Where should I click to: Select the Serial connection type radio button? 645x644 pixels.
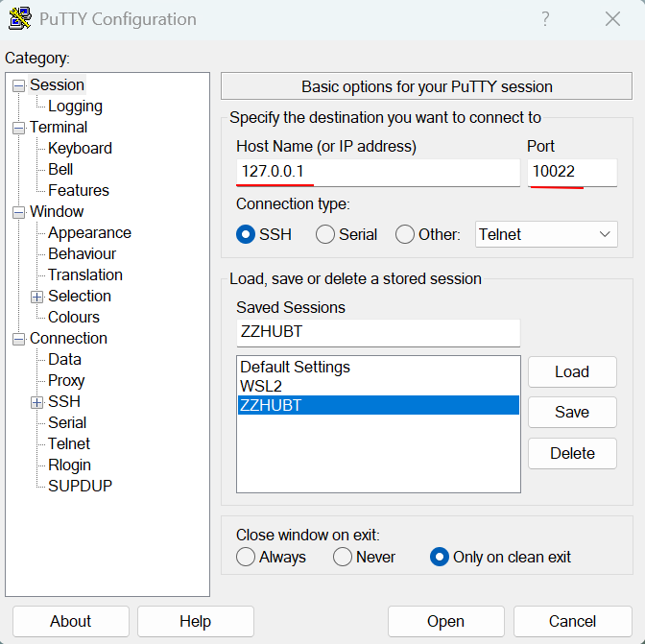pos(325,234)
